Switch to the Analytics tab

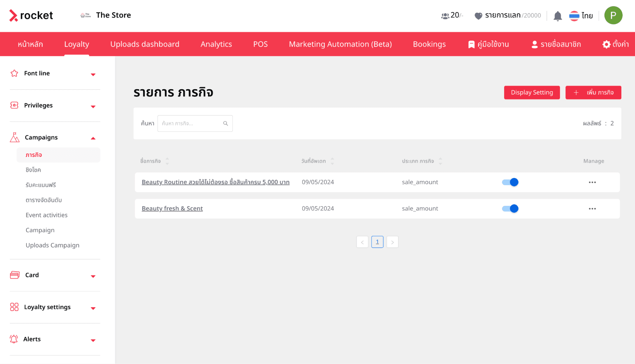(216, 44)
